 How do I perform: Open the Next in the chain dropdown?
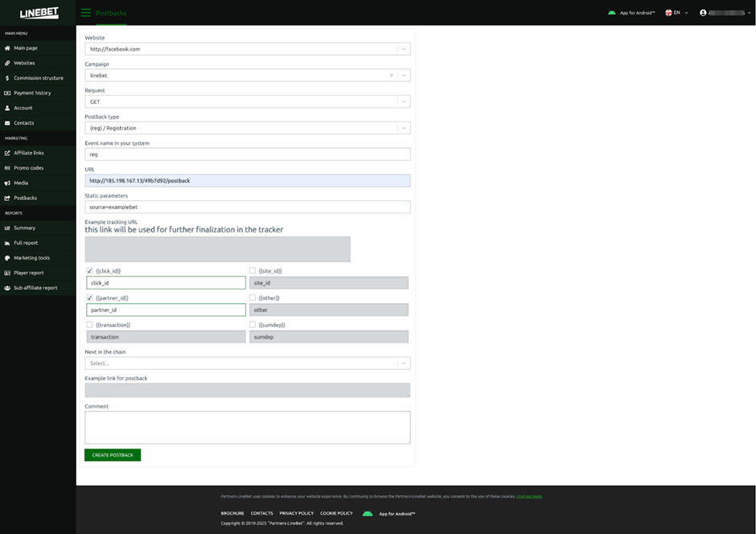(248, 364)
